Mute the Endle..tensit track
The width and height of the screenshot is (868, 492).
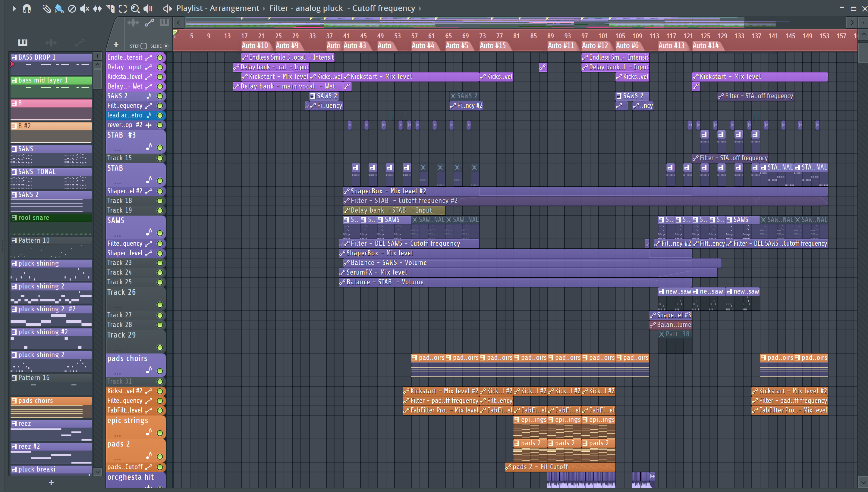[x=160, y=58]
